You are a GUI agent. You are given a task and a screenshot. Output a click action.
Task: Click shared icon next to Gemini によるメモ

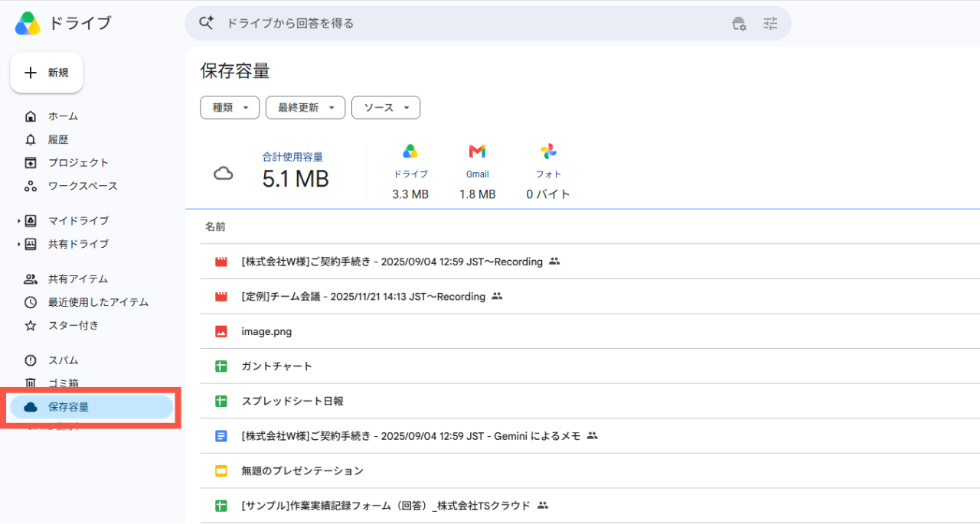point(592,436)
